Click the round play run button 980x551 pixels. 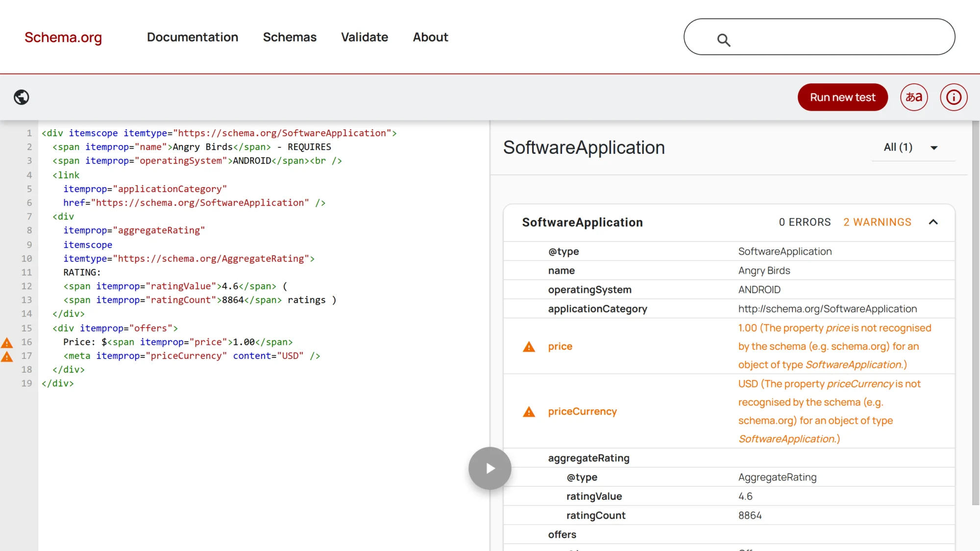tap(490, 468)
